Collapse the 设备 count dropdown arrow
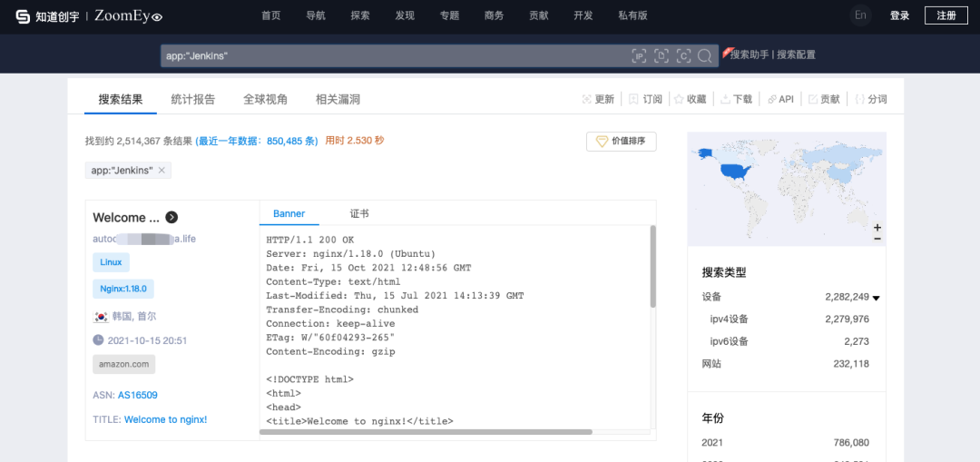The width and height of the screenshot is (980, 462). pyautogui.click(x=877, y=298)
